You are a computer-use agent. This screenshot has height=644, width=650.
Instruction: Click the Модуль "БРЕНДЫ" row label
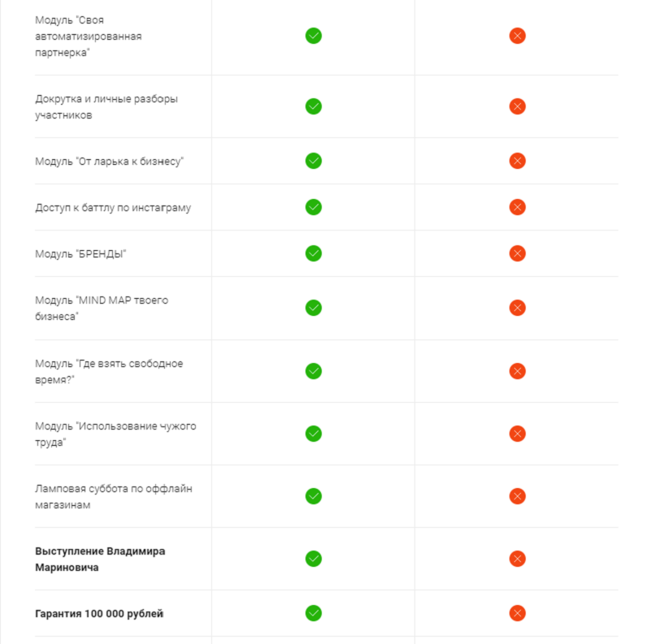(x=80, y=253)
